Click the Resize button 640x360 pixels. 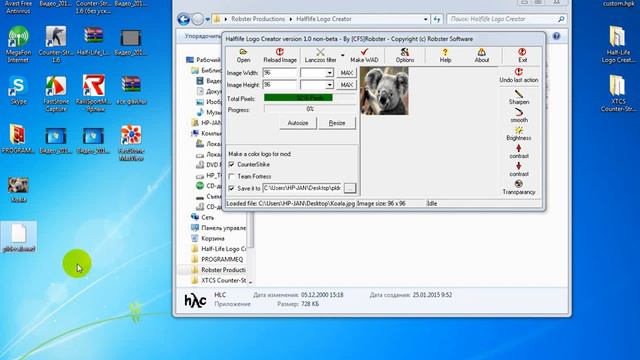click(337, 123)
